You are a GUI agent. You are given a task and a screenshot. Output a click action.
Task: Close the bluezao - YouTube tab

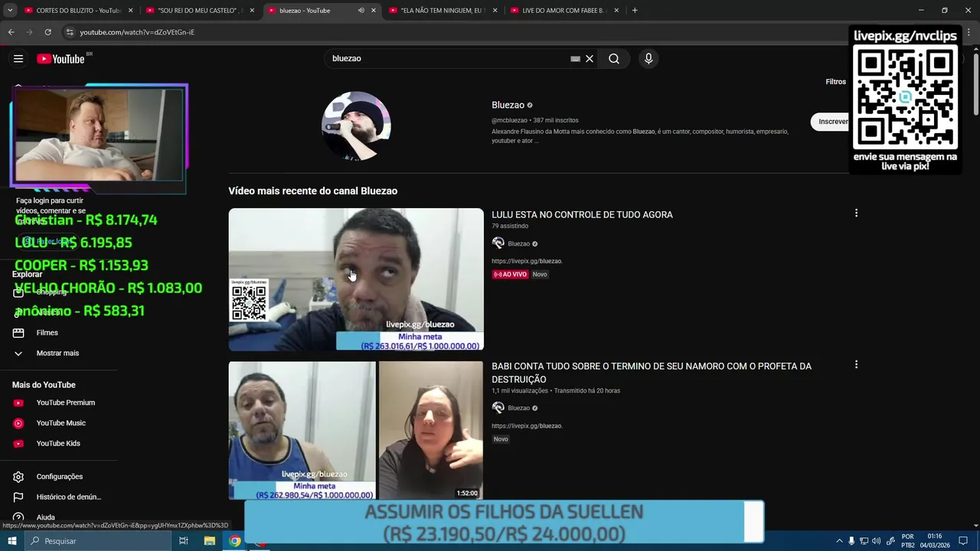374,11
